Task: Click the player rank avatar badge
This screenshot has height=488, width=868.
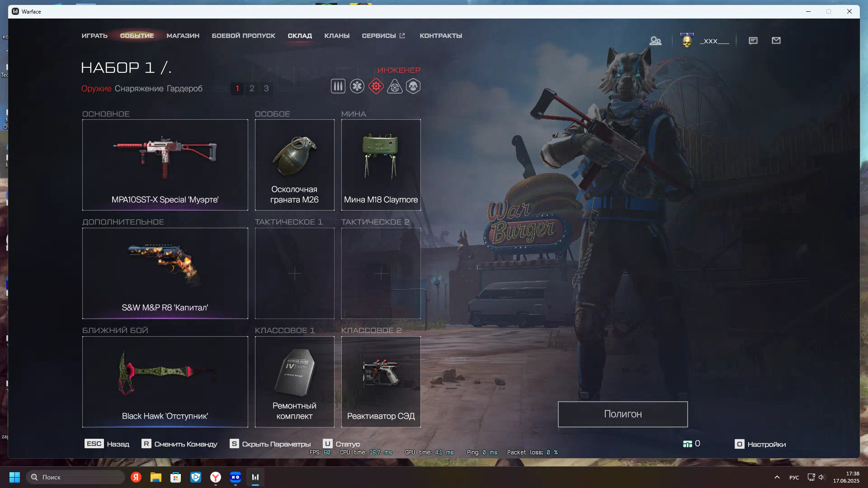Action: click(x=687, y=41)
